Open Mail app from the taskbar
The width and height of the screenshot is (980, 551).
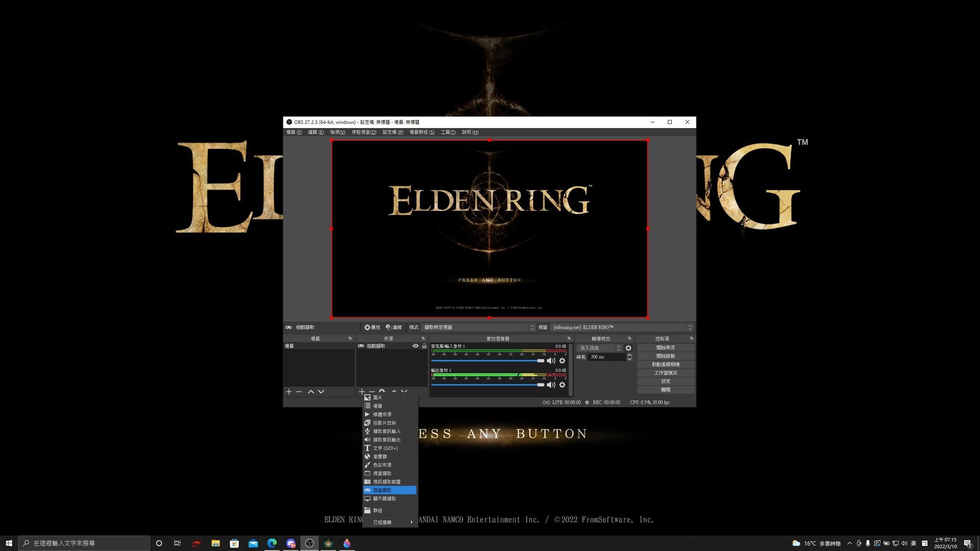(253, 543)
